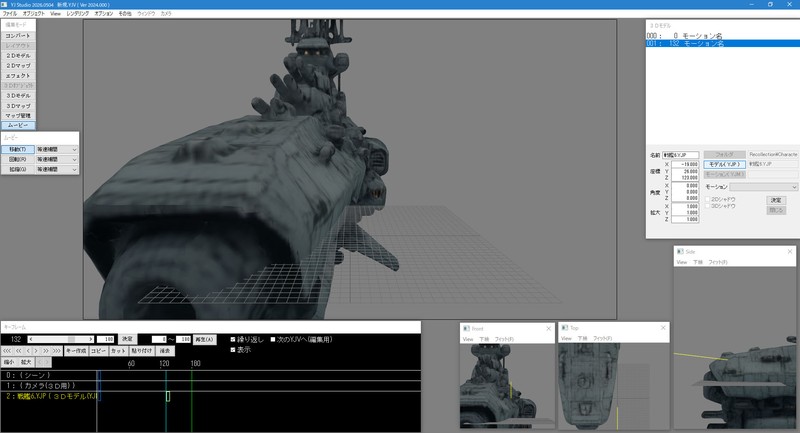This screenshot has height=433, width=800.
Task: Toggle the 2Dシャドウ checkbox
Action: tap(707, 199)
